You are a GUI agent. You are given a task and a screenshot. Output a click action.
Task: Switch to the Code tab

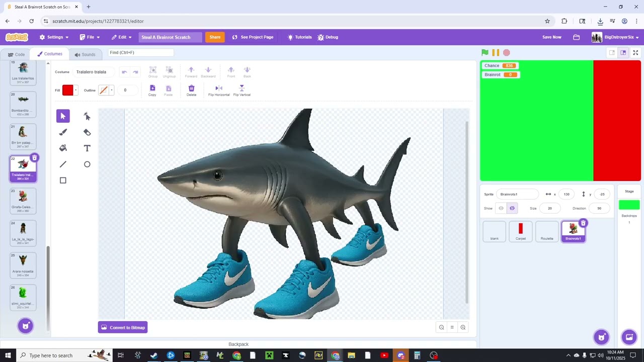tap(16, 54)
